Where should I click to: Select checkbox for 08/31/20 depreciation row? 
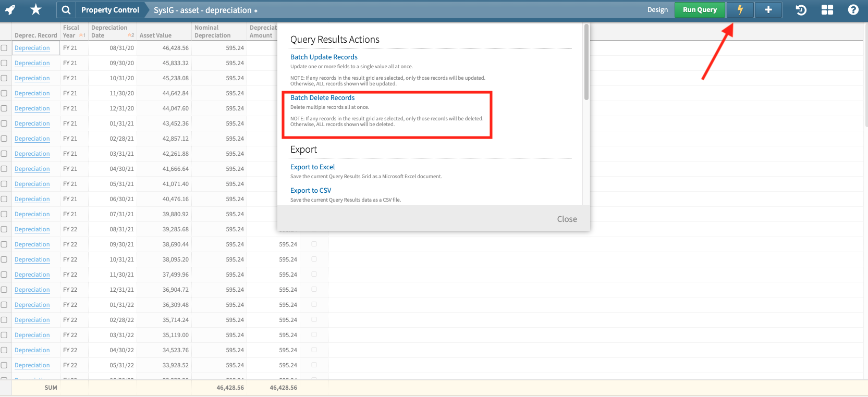[4, 48]
